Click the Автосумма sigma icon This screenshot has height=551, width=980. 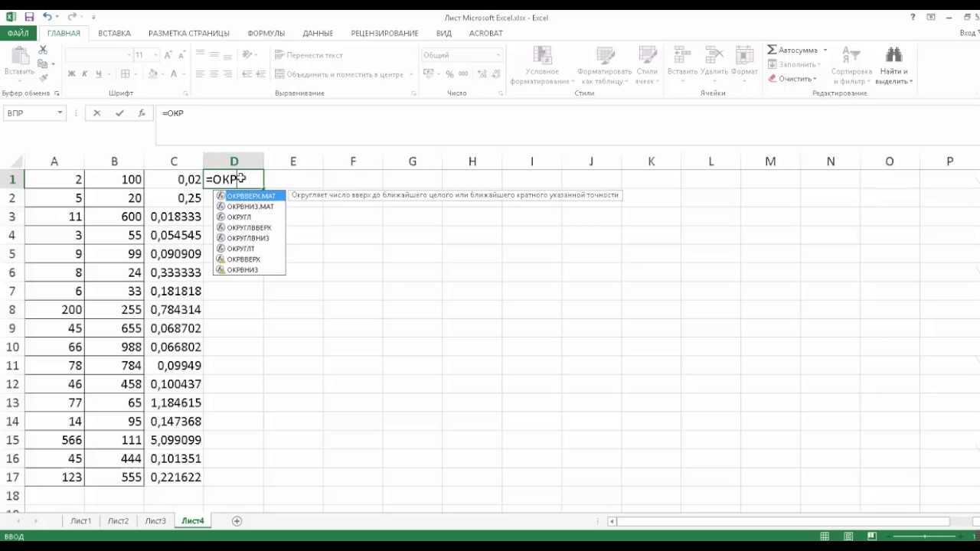[x=772, y=50]
